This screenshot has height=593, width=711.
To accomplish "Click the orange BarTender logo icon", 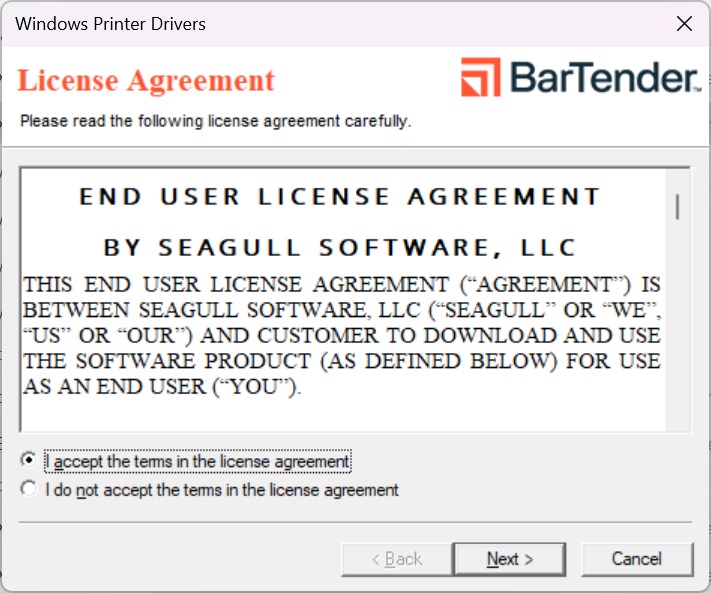I will 481,78.
